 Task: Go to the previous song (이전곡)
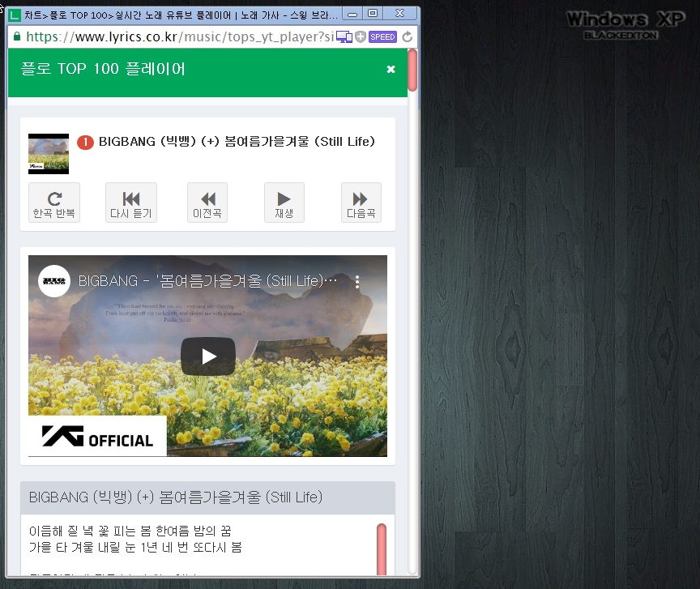tap(207, 203)
